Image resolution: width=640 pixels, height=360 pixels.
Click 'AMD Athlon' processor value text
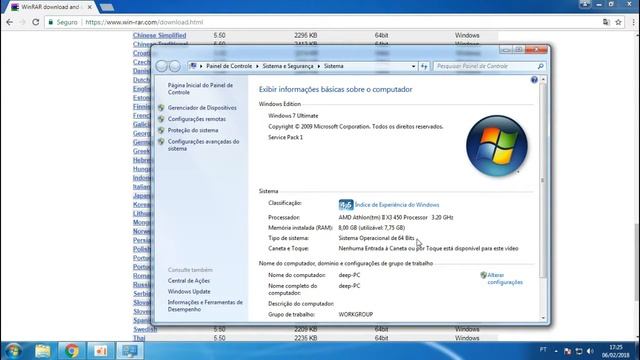[x=396, y=218]
